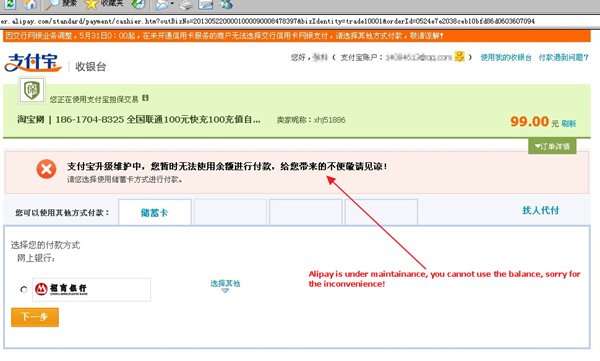Click the 99.00 price amount
The height and width of the screenshot is (361, 600).
tap(530, 122)
